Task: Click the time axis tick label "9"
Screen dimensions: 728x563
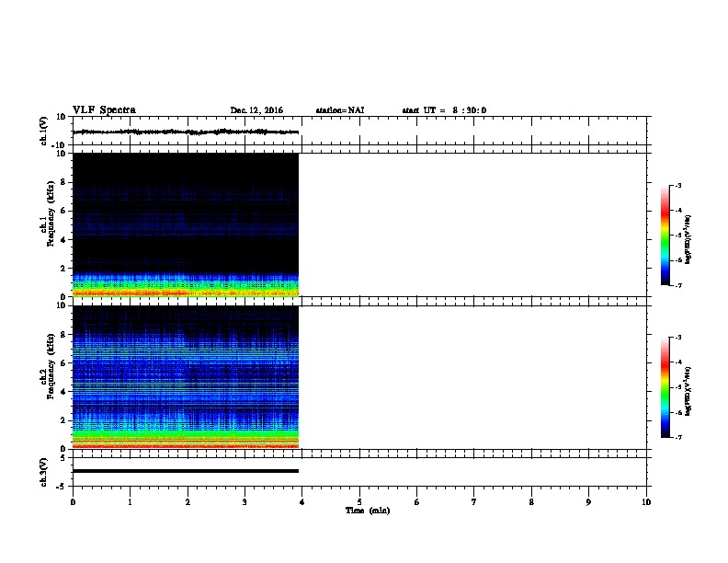Action: click(588, 502)
